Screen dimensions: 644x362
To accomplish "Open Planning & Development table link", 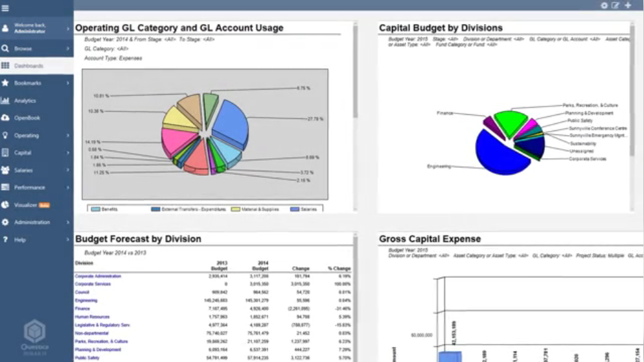I will (98, 350).
